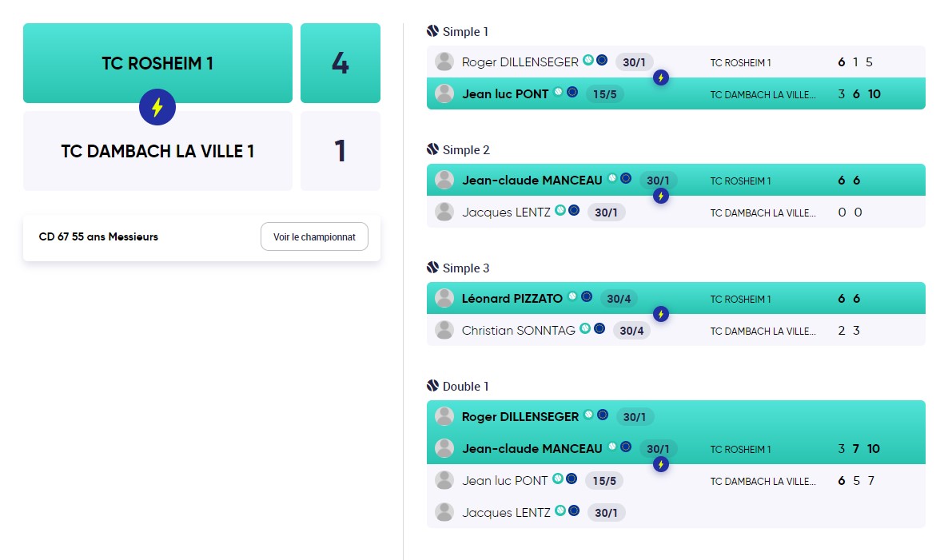Image resolution: width=952 pixels, height=560 pixels.
Task: Open Jean-claude MANCEAU player in Simple 2
Action: coord(532,181)
